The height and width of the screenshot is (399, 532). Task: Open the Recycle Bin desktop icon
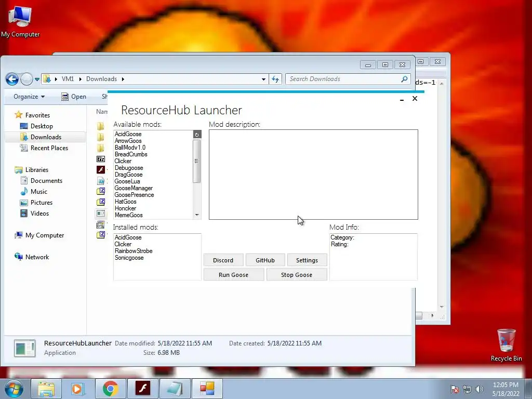(x=506, y=345)
